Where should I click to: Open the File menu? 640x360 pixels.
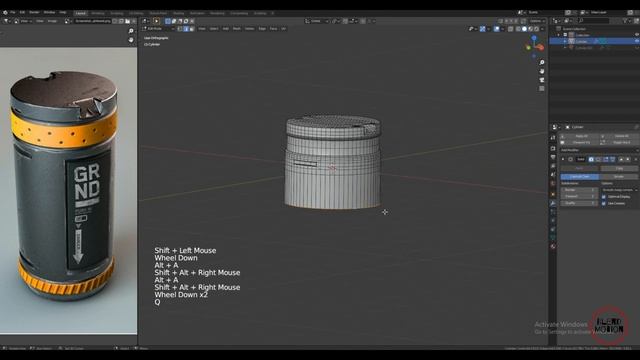[13, 13]
